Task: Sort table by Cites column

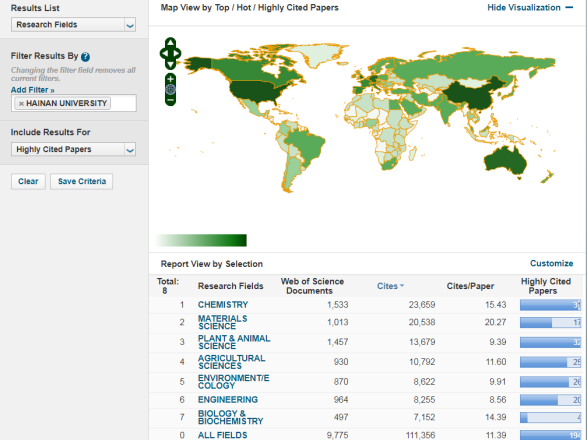Action: [x=390, y=286]
